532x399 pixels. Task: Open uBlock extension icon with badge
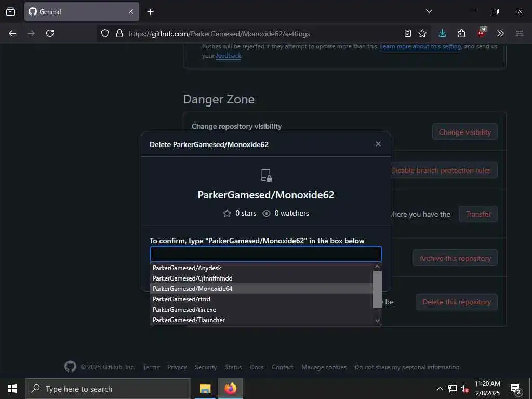tap(482, 33)
